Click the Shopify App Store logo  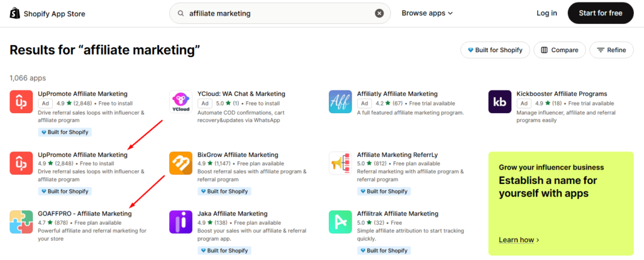tap(48, 13)
